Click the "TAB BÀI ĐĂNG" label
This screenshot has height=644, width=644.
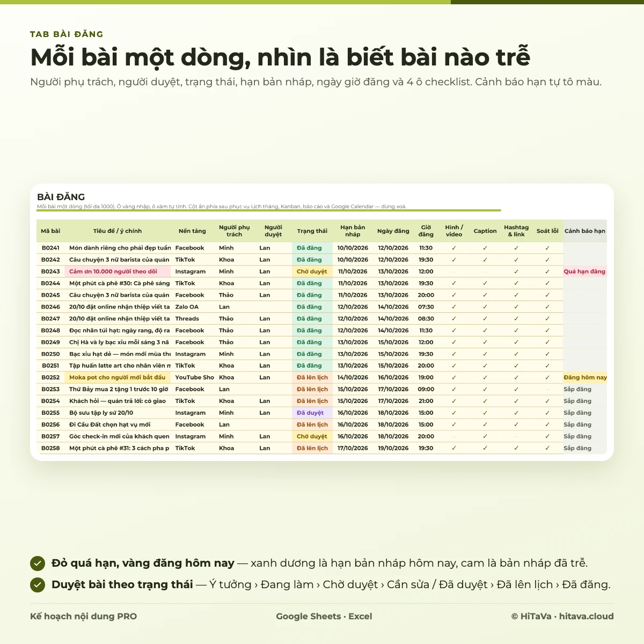67,34
